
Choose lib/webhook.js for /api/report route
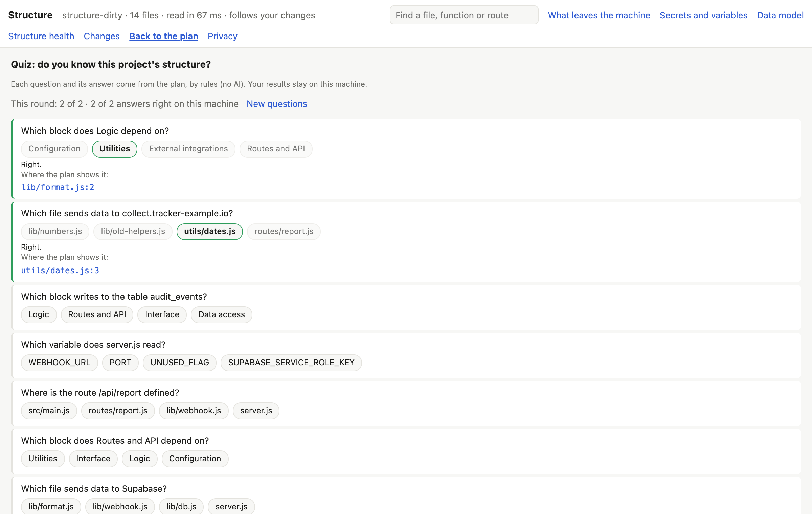tap(194, 411)
